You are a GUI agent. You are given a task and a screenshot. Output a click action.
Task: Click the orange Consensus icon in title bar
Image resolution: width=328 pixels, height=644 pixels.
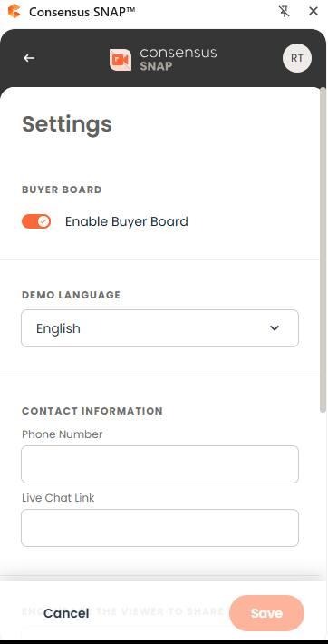tap(14, 11)
